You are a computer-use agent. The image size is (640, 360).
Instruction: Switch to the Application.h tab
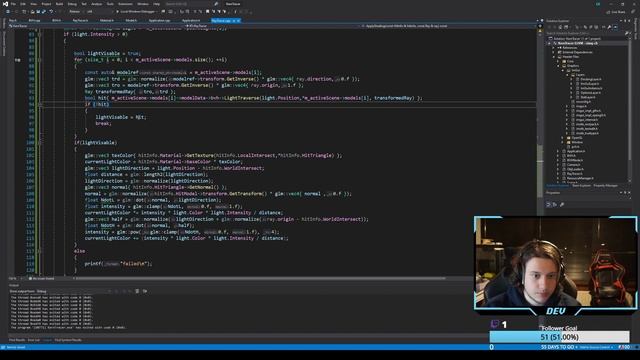click(191, 20)
